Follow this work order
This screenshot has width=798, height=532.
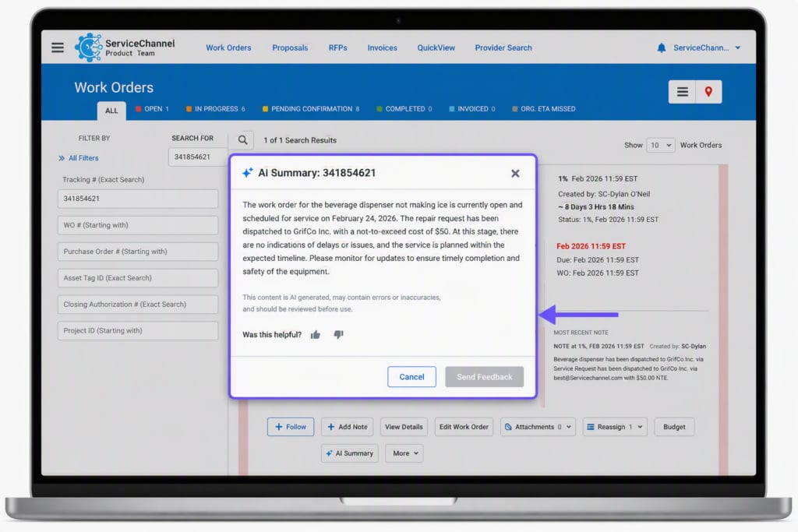pyautogui.click(x=291, y=427)
